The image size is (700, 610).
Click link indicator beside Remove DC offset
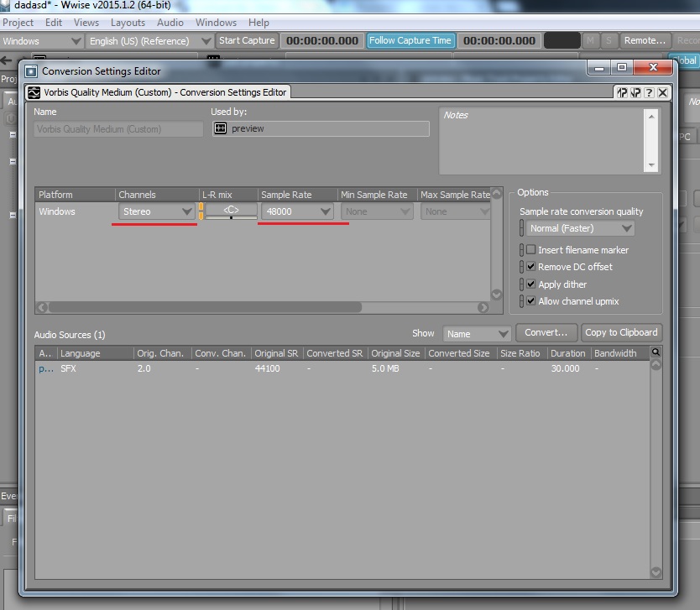pyautogui.click(x=521, y=267)
